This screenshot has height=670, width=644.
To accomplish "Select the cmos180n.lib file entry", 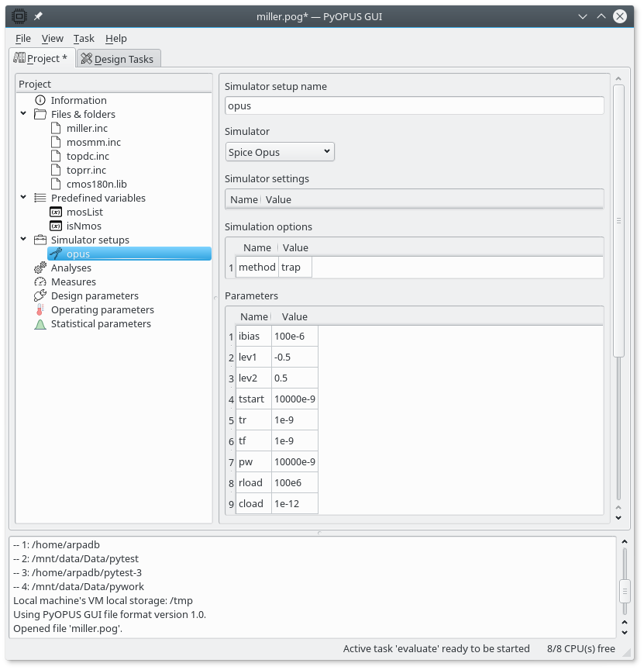I will pyautogui.click(x=96, y=184).
